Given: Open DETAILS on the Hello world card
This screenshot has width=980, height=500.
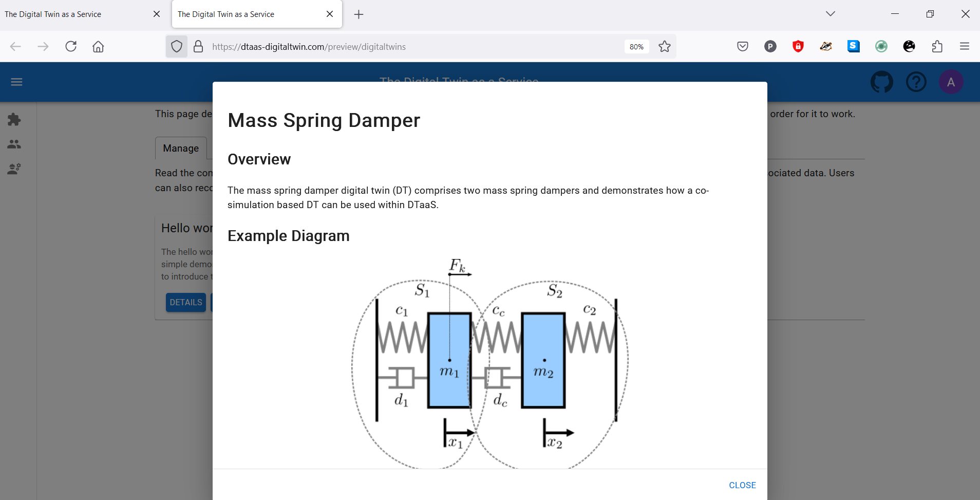Looking at the screenshot, I should (185, 302).
